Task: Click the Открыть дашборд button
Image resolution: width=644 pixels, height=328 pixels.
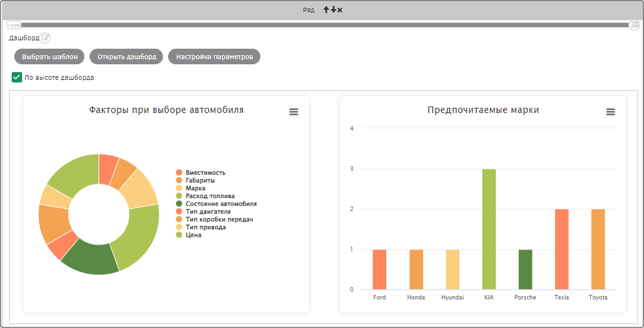Action: 127,57
